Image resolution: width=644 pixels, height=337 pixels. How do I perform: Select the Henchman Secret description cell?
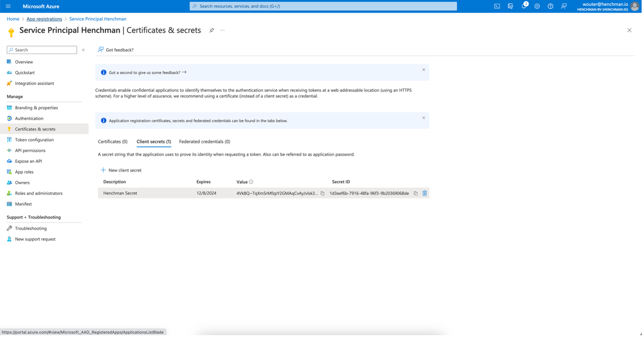[121, 194]
